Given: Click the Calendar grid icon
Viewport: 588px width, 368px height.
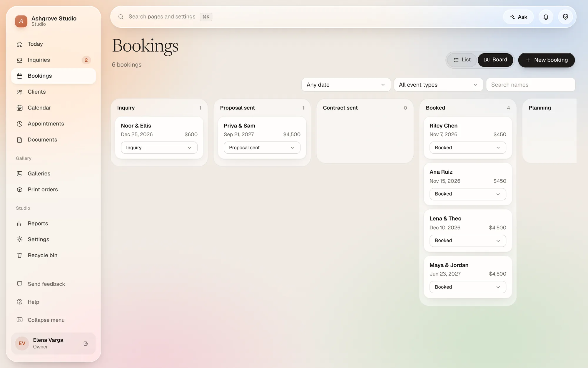Looking at the screenshot, I should tap(20, 108).
